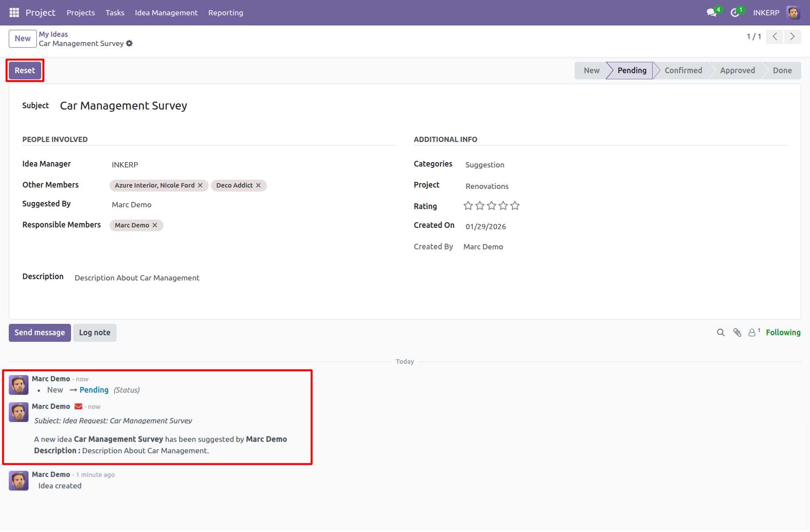
Task: Go to next record arrow
Action: 792,37
